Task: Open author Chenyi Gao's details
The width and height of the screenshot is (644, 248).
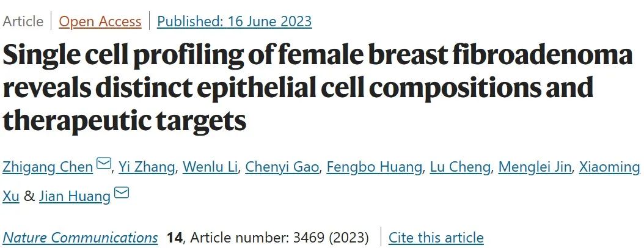Action: pos(282,167)
